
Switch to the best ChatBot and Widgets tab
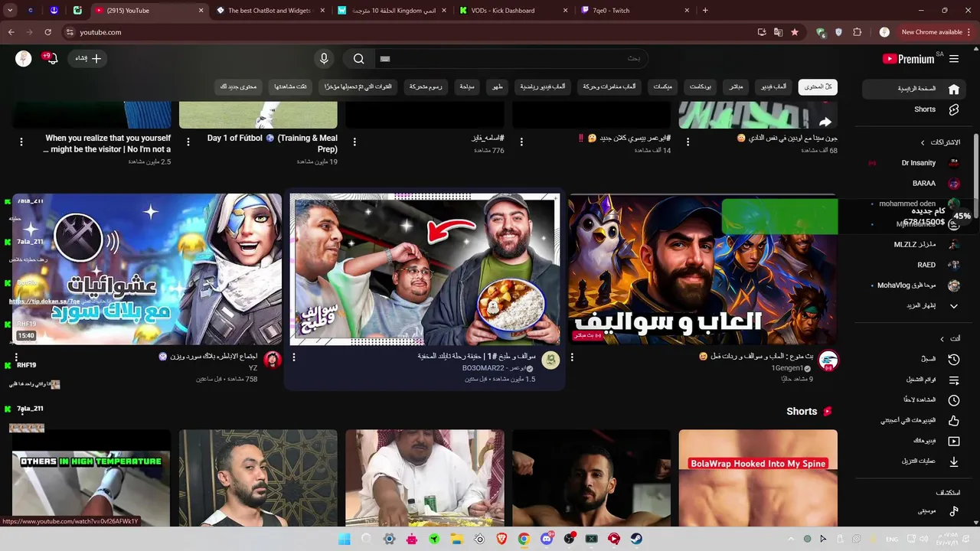click(270, 11)
